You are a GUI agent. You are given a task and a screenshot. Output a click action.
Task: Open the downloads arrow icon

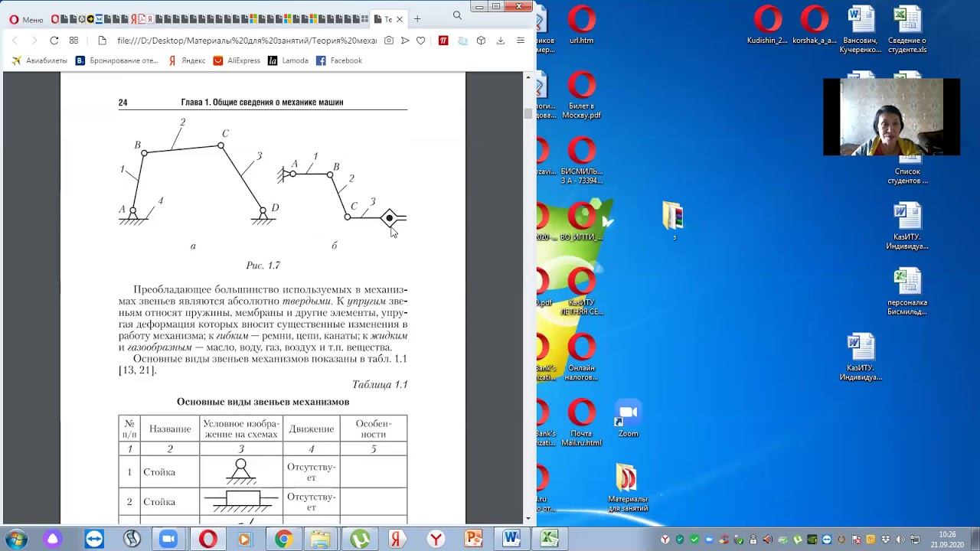(x=501, y=41)
